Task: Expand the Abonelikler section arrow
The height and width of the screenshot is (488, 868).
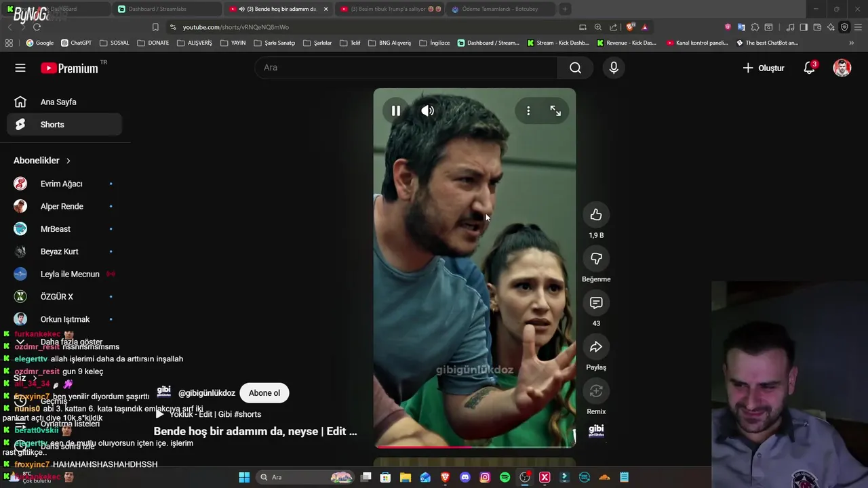Action: click(x=68, y=161)
